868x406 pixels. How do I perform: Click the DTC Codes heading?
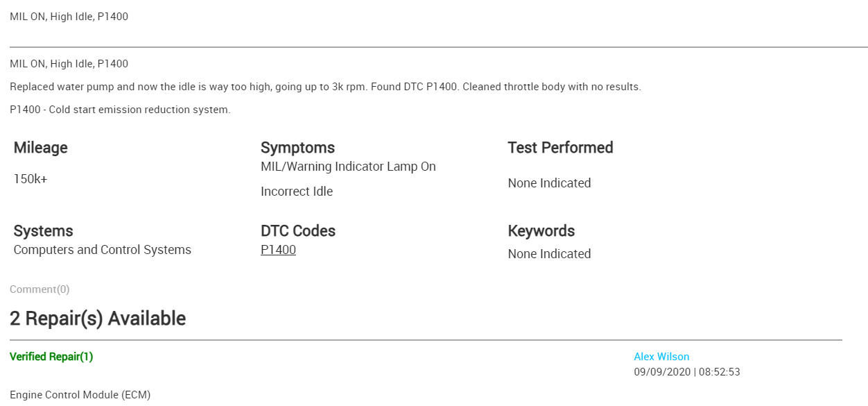click(x=298, y=231)
